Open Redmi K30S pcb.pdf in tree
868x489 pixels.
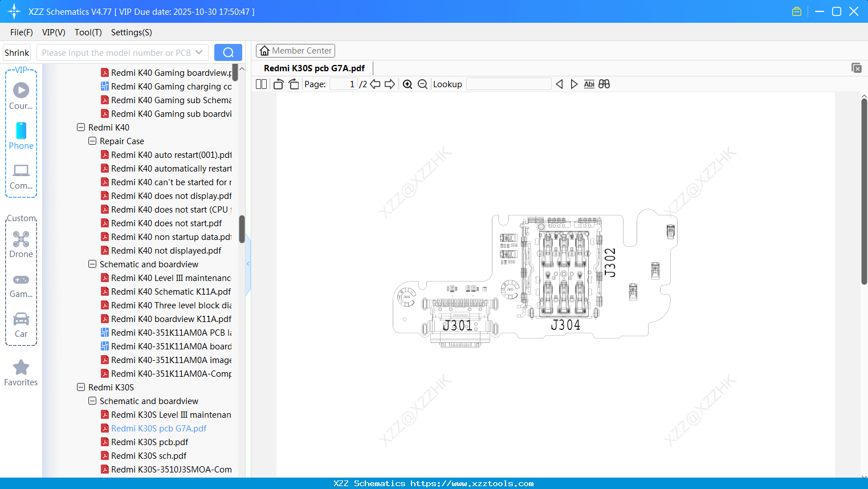point(145,442)
